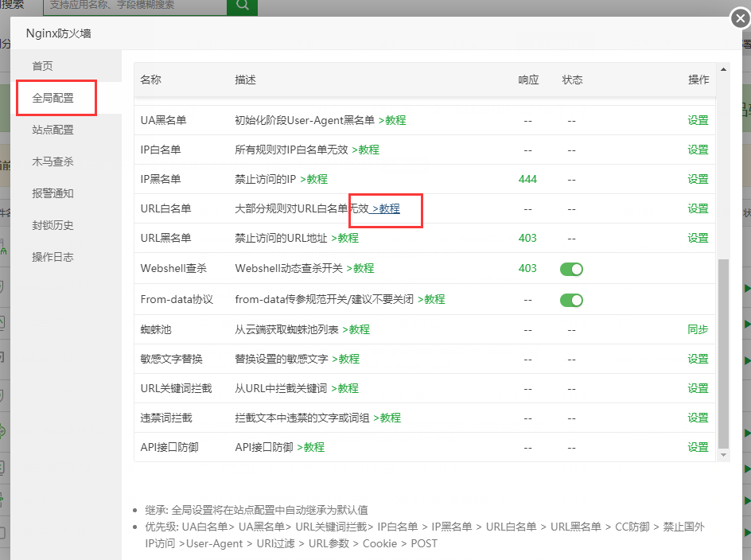
Task: Click the URL白名单 name cell
Action: 165,209
